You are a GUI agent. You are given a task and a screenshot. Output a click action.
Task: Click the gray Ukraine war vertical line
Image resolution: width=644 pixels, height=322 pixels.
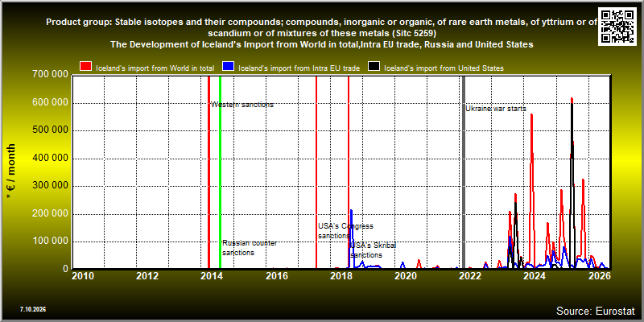(x=464, y=172)
